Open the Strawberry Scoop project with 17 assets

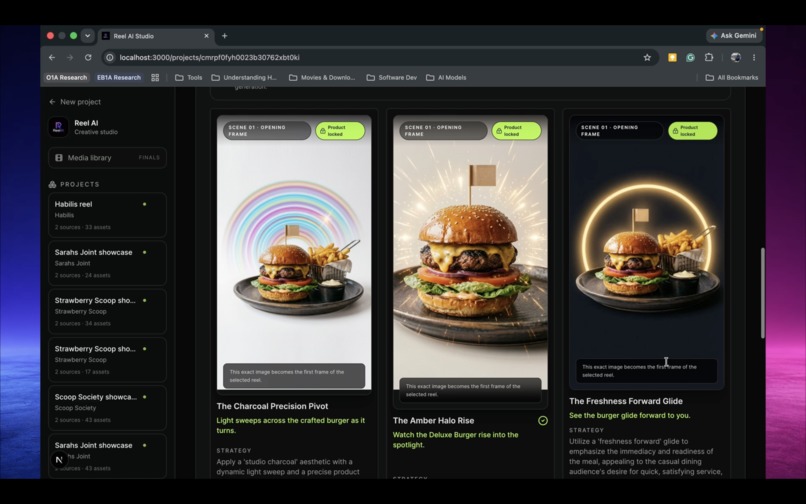pos(107,360)
